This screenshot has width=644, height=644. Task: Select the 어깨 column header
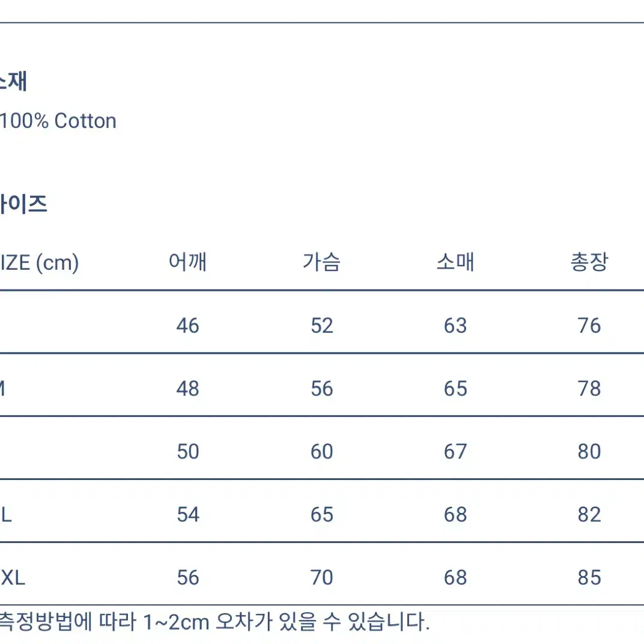coord(187,262)
